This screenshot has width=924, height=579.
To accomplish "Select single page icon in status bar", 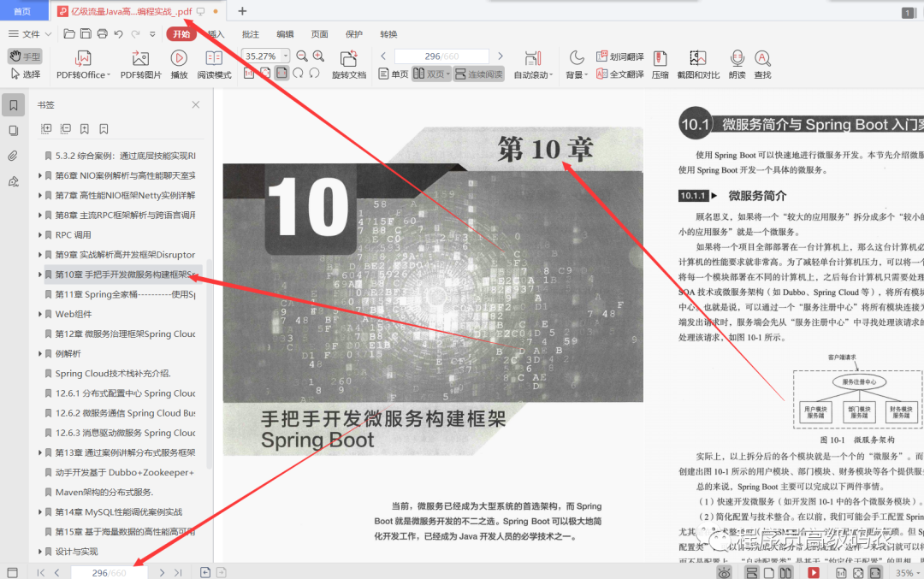I will pyautogui.click(x=768, y=572).
